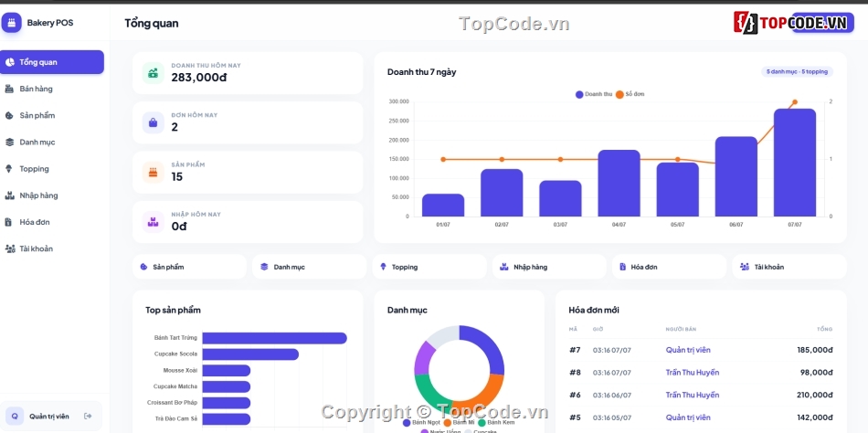Click the Bán hàng cash register icon

pos(9,89)
